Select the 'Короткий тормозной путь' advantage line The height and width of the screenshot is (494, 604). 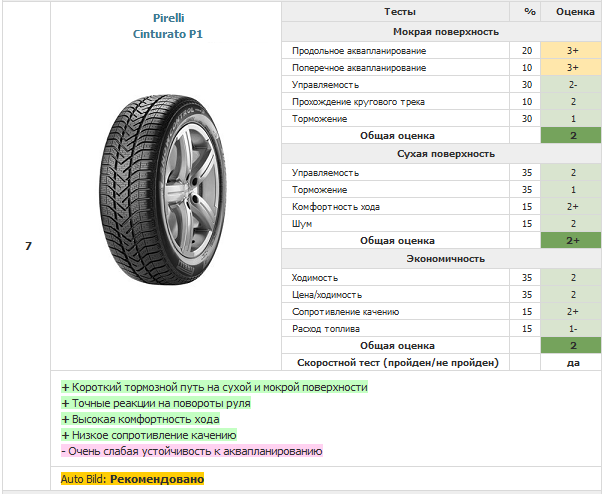coord(215,387)
